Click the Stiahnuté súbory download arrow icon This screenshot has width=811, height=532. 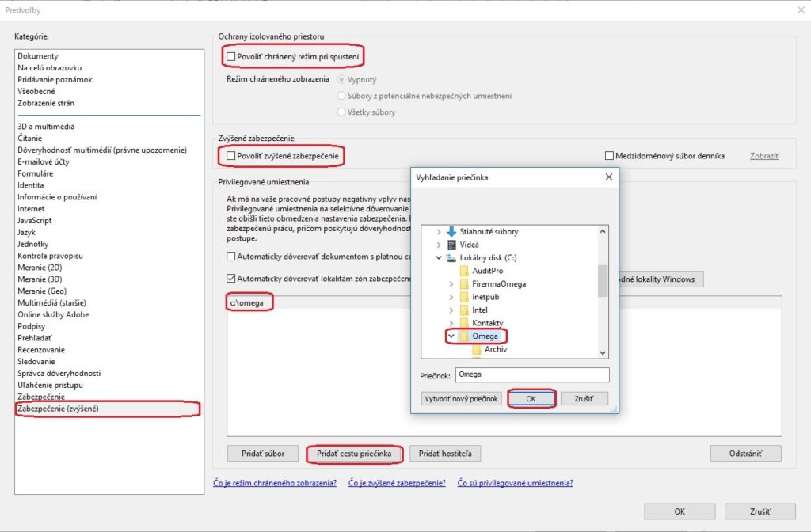pyautogui.click(x=451, y=232)
